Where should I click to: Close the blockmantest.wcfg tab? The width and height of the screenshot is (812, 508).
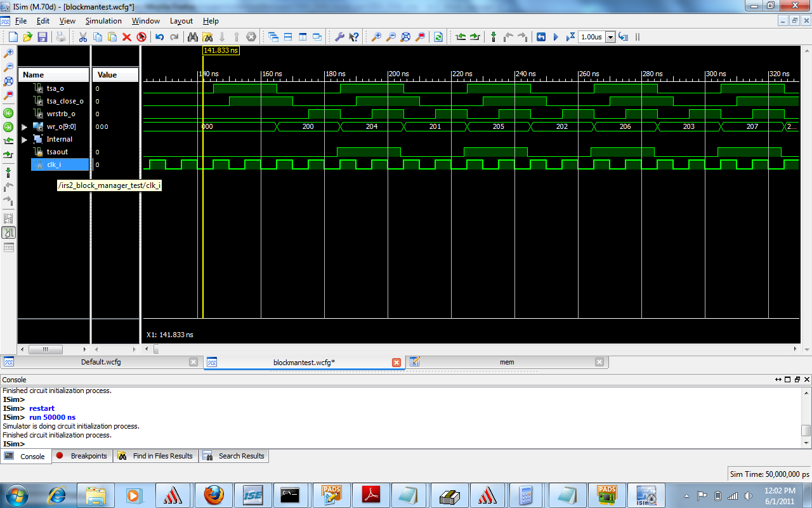coord(396,362)
